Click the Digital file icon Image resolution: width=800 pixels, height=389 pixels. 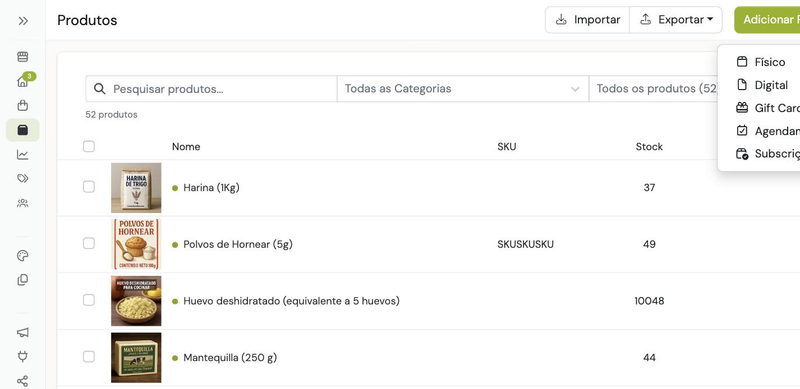[x=742, y=85]
